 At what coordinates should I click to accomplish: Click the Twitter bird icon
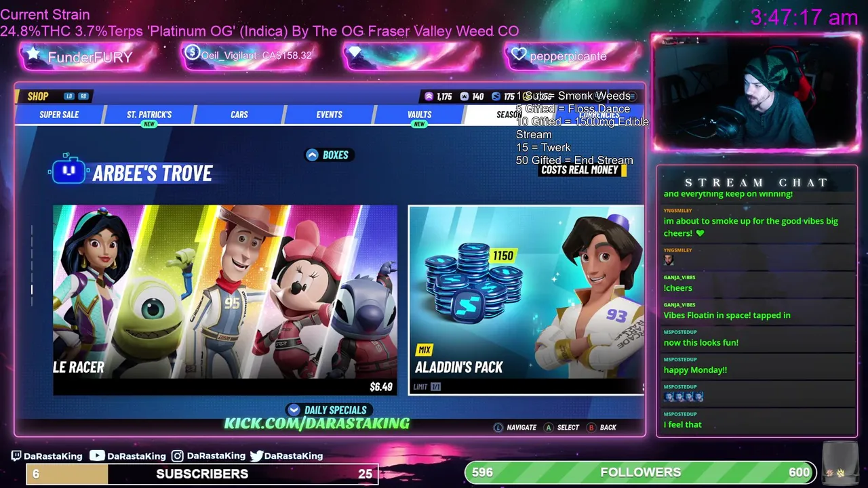pyautogui.click(x=256, y=456)
